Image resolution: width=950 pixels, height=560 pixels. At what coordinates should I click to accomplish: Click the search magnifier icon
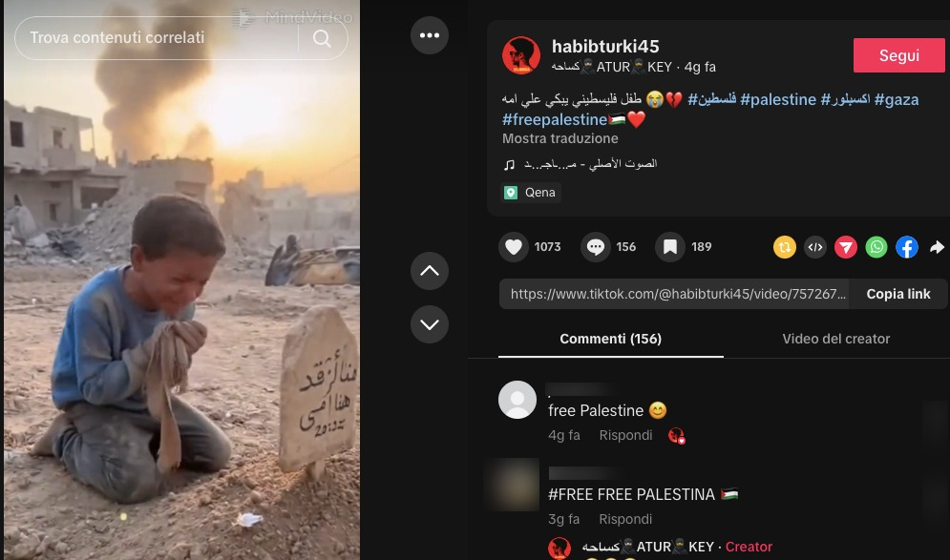point(322,38)
